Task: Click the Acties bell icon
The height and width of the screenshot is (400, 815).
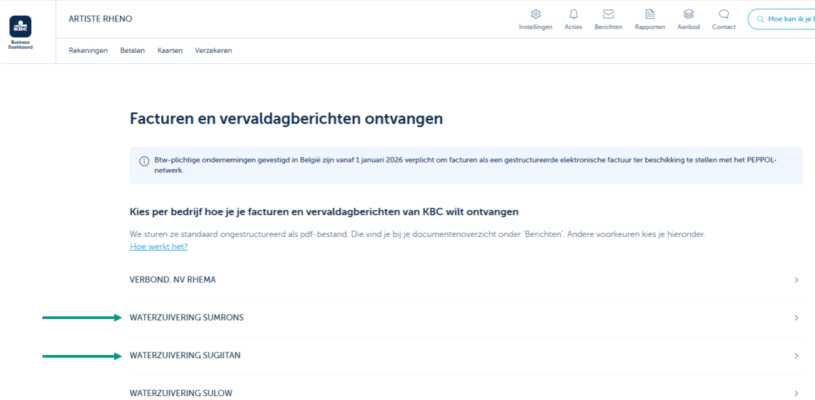Action: (573, 14)
